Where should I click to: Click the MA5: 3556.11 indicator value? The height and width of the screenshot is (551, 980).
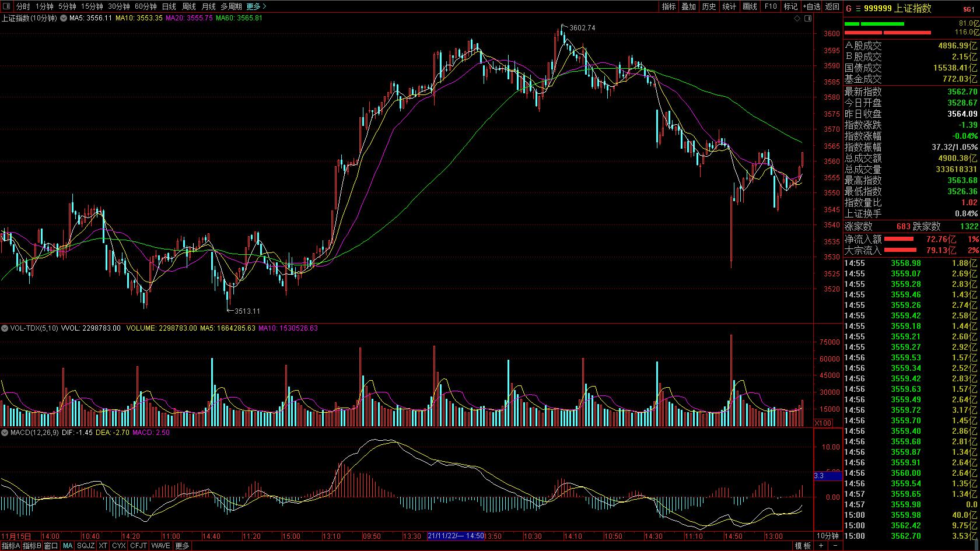point(90,18)
